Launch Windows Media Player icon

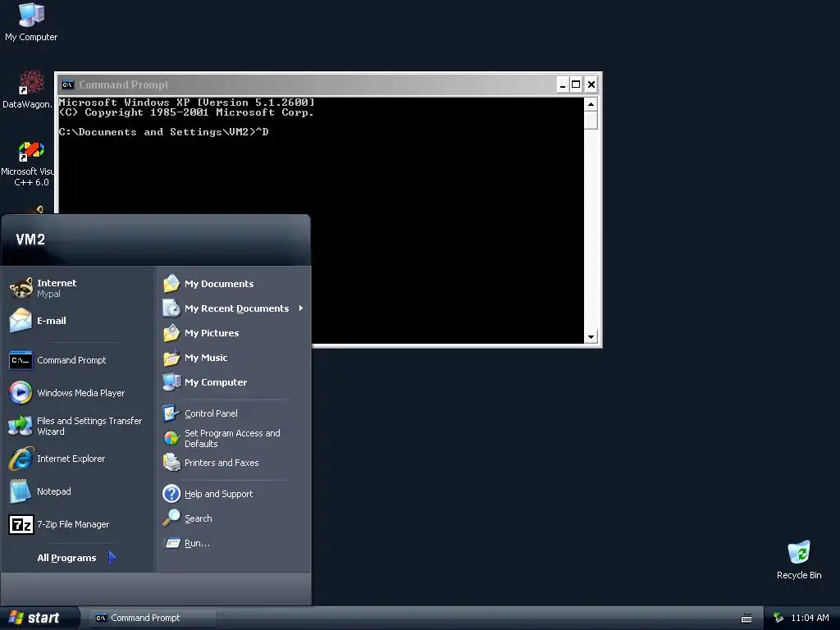pyautogui.click(x=21, y=393)
